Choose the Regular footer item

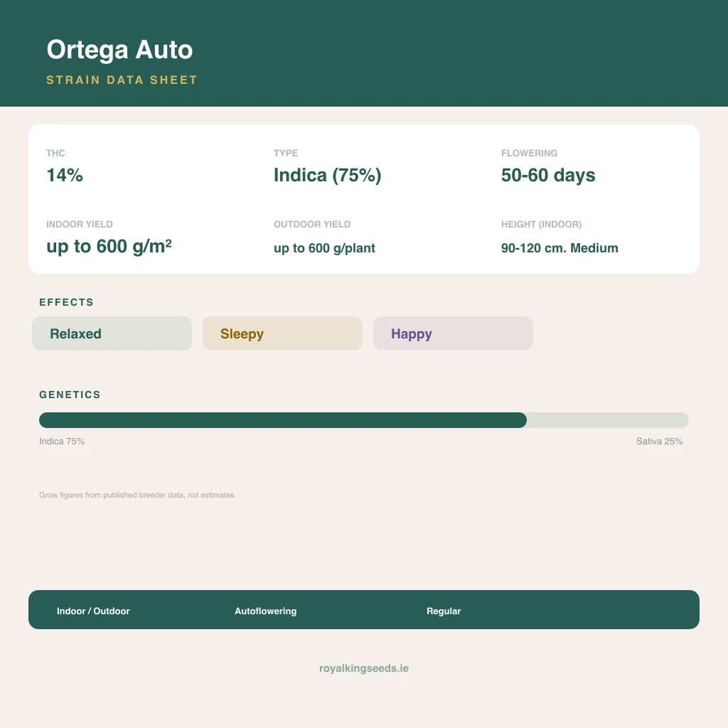pyautogui.click(x=444, y=611)
